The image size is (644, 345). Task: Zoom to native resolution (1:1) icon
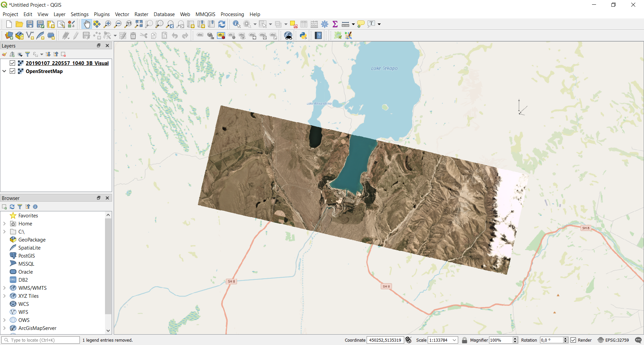[x=128, y=24]
